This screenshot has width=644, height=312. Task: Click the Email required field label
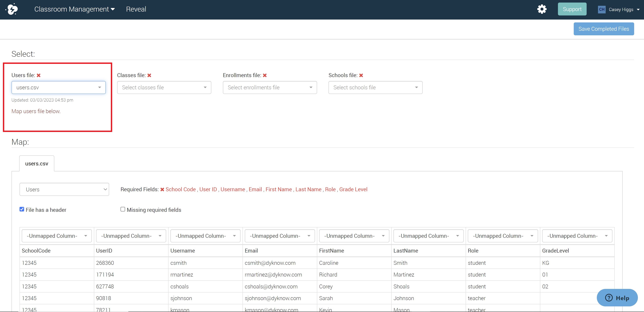[255, 189]
